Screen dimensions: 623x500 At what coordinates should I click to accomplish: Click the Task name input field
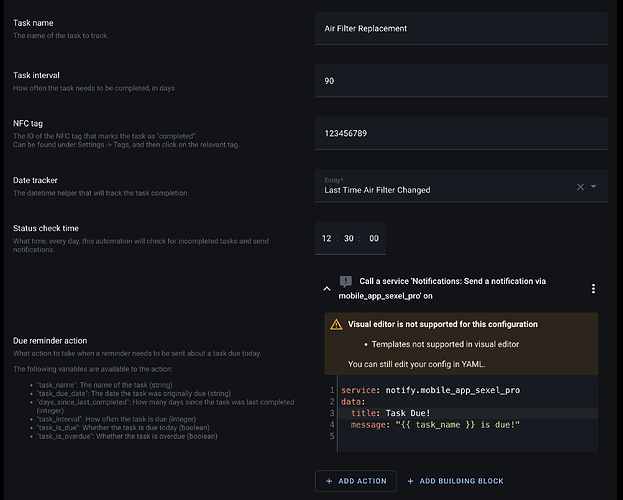(460, 29)
